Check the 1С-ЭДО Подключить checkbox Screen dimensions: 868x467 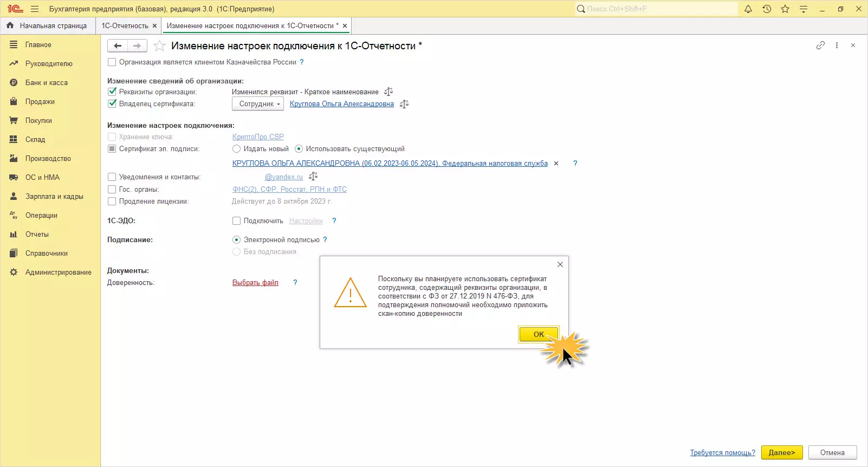tap(236, 220)
